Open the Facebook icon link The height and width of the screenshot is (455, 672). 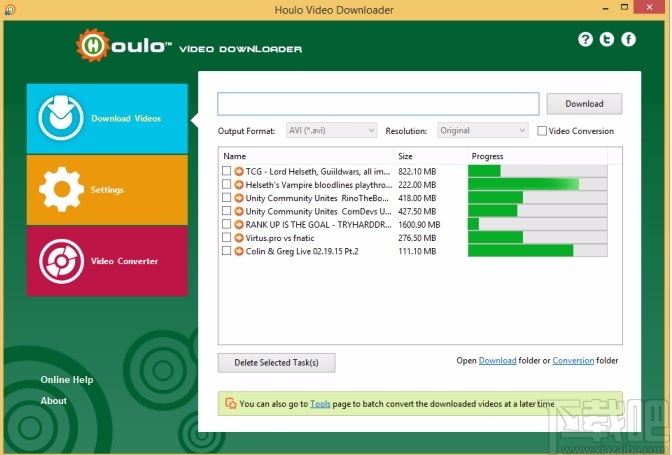point(629,39)
